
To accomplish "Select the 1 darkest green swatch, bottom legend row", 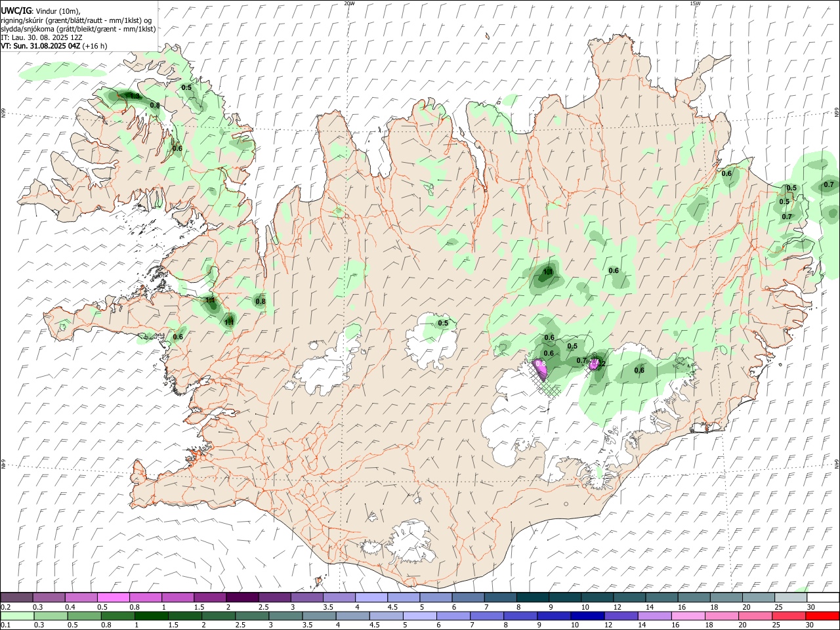I will tap(151, 616).
